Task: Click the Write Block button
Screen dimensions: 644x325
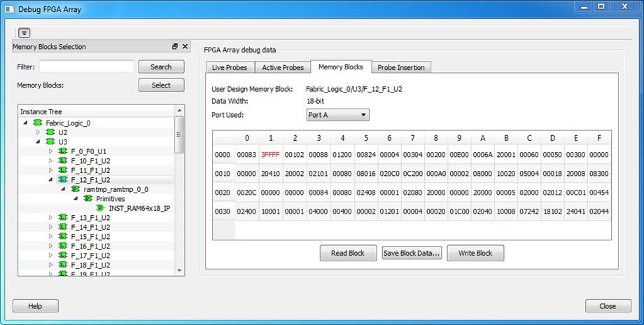Action: [x=475, y=253]
